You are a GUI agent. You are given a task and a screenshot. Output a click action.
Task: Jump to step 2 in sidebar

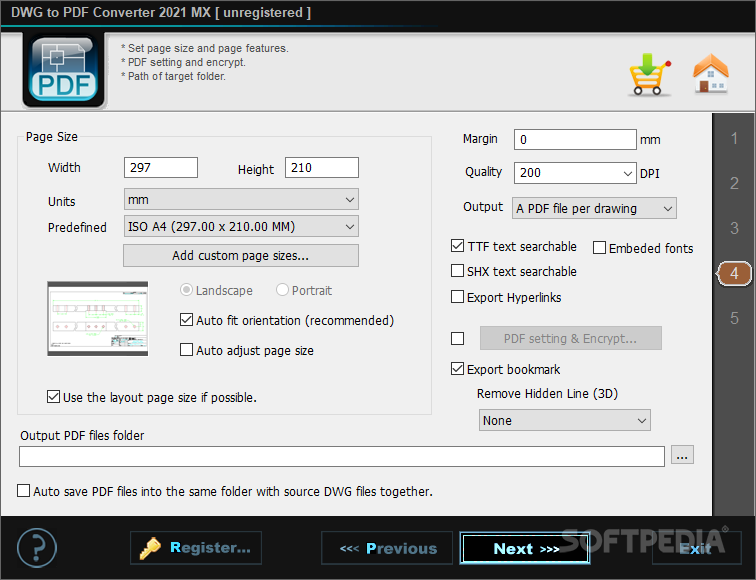tap(734, 183)
